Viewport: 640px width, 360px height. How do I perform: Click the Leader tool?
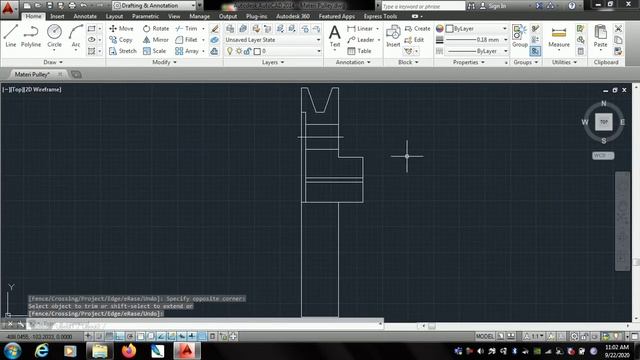[361, 40]
